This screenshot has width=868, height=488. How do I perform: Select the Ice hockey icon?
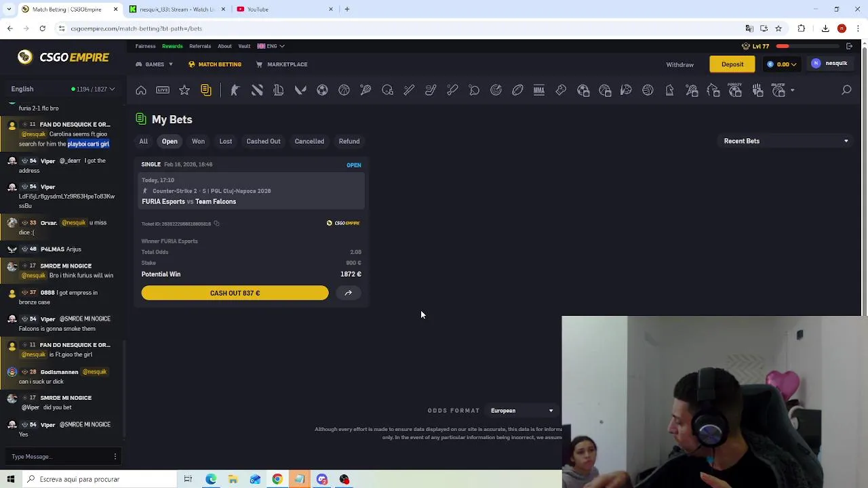(431, 90)
